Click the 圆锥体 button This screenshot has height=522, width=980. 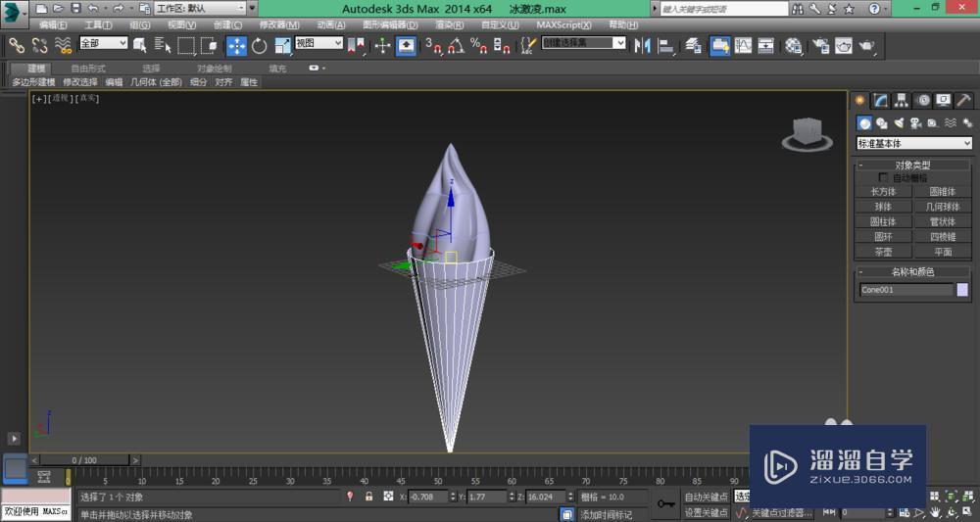[942, 192]
